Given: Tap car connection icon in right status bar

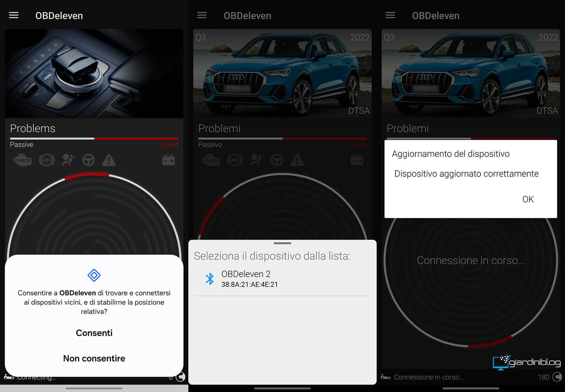Looking at the screenshot, I should [x=386, y=377].
